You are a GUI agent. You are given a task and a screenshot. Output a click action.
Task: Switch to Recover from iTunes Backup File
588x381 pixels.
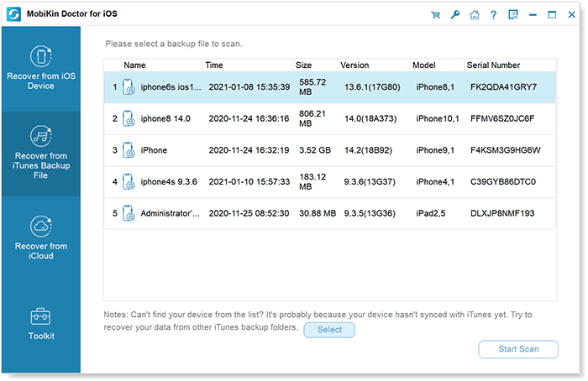(x=40, y=153)
